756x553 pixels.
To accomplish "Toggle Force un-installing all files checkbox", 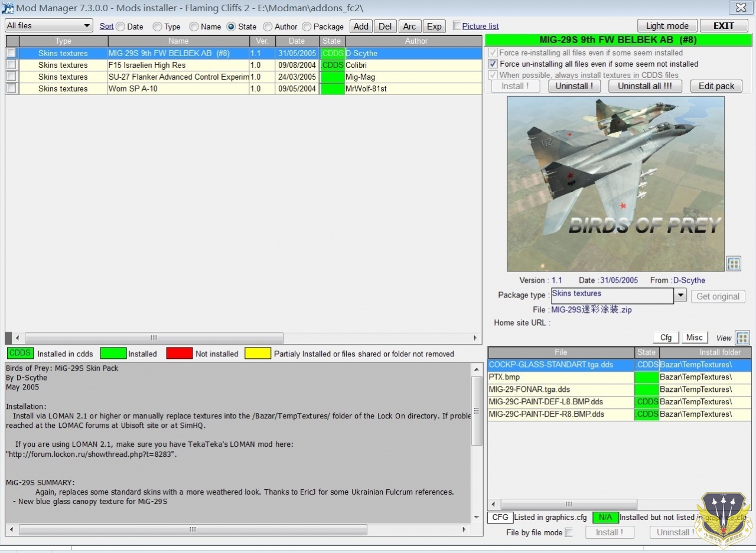I will pos(493,64).
